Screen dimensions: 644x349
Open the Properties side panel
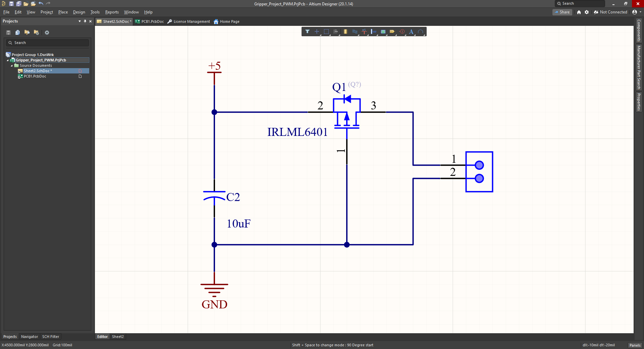pos(639,102)
